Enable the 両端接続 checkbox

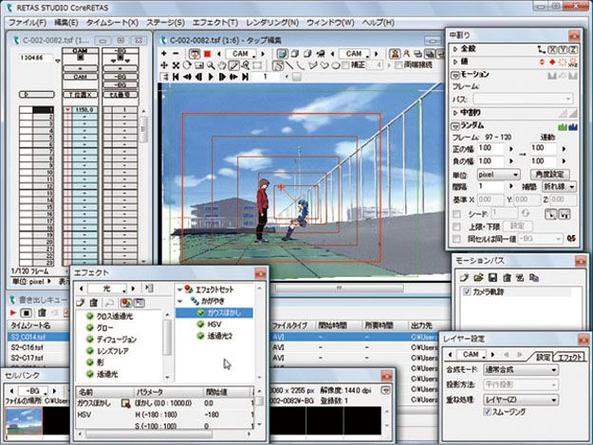[398, 65]
